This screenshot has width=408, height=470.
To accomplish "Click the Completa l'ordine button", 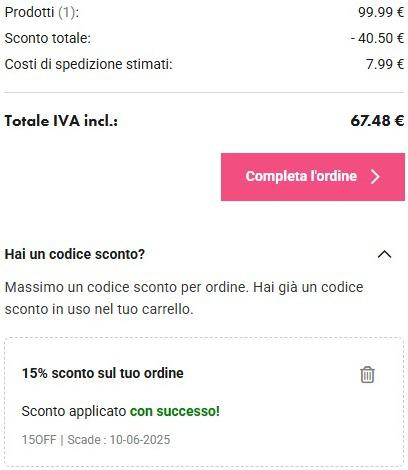I will pyautogui.click(x=313, y=177).
